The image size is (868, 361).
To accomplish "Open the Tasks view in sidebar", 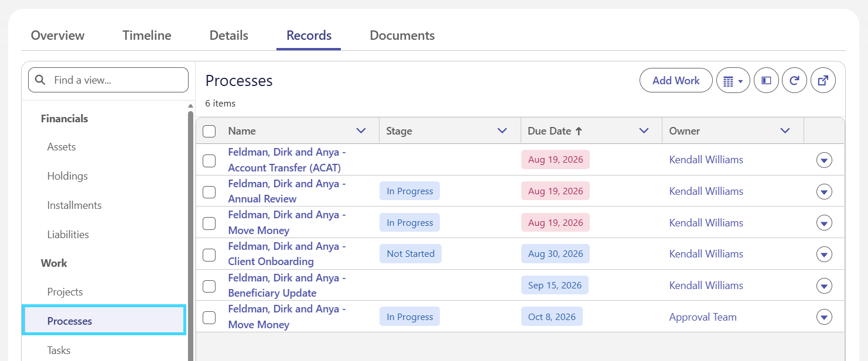I will point(59,350).
